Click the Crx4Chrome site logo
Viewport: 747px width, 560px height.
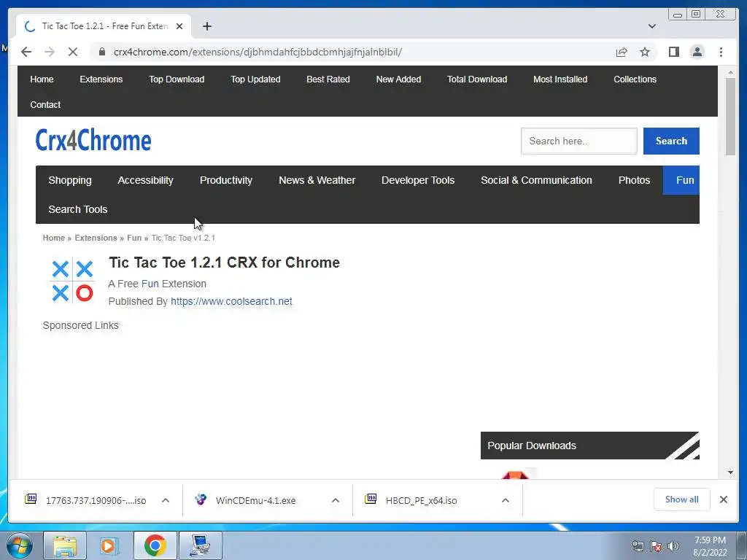[x=93, y=140]
